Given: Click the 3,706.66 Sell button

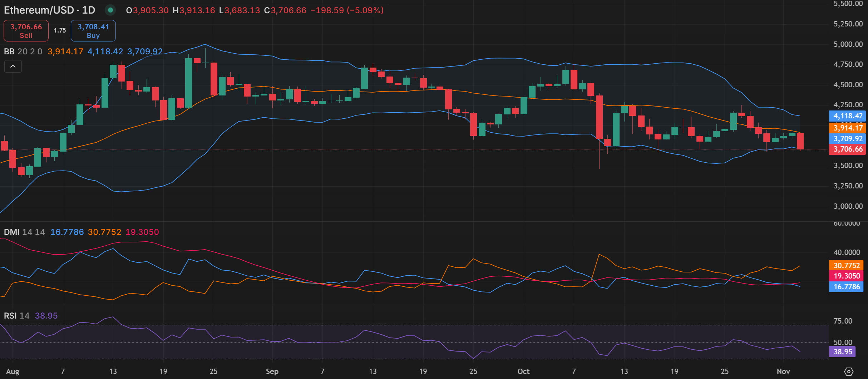Looking at the screenshot, I should [x=26, y=31].
